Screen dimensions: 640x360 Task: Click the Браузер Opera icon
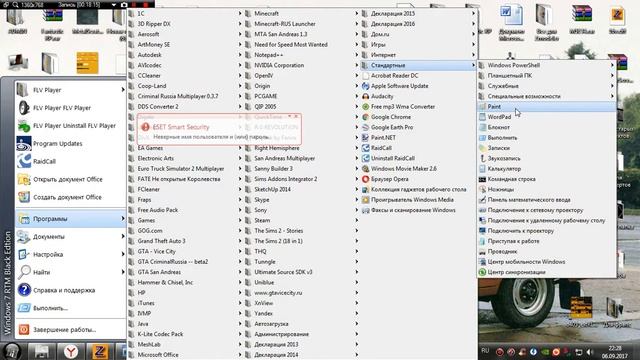pos(366,179)
